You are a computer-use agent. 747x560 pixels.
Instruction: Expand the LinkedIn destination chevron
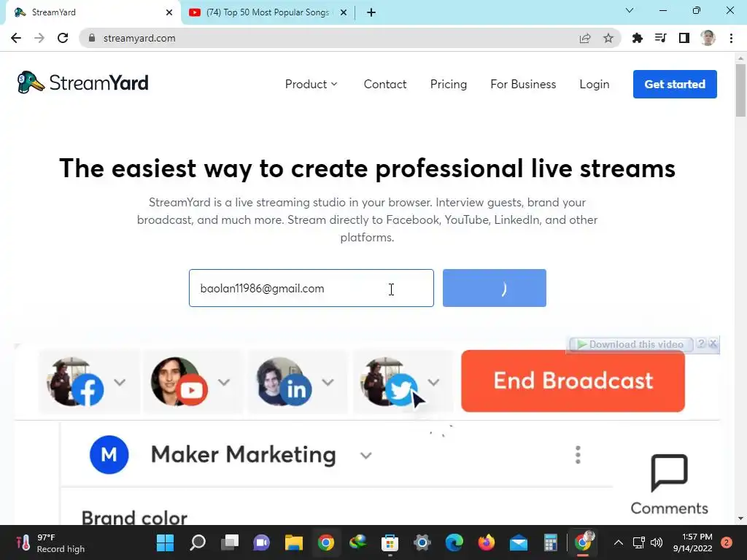328,382
